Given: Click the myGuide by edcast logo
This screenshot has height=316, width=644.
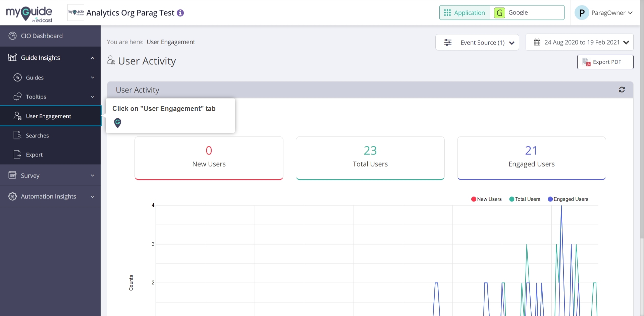Looking at the screenshot, I should tap(29, 14).
